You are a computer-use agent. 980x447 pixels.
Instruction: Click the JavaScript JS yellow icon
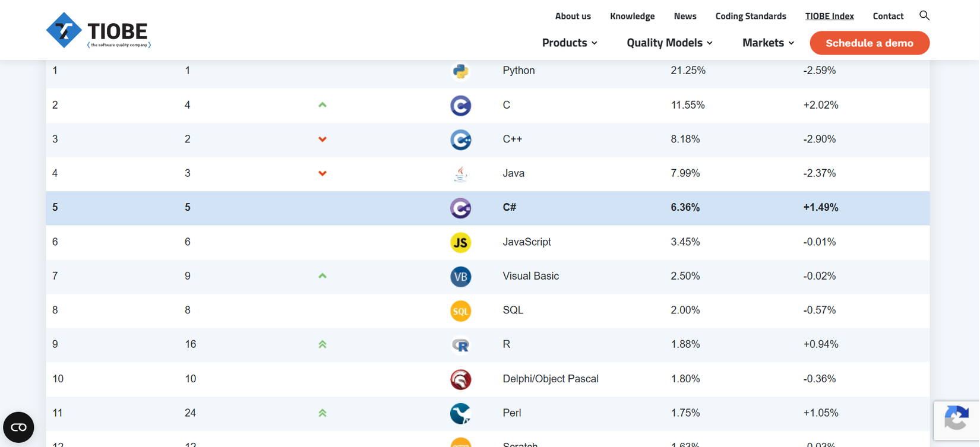(460, 242)
